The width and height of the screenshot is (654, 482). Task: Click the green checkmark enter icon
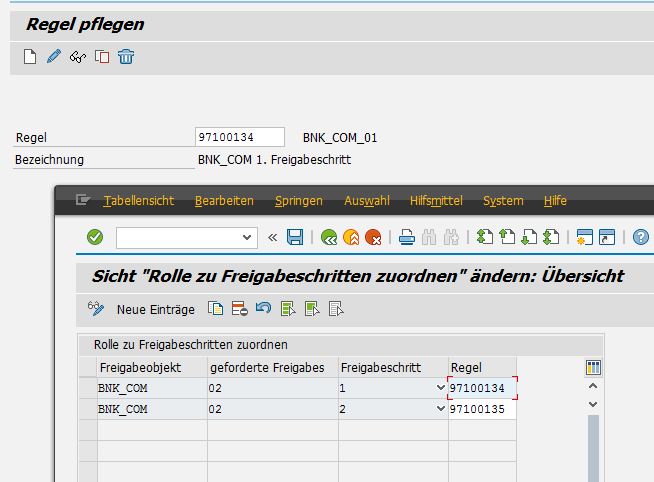pos(95,237)
